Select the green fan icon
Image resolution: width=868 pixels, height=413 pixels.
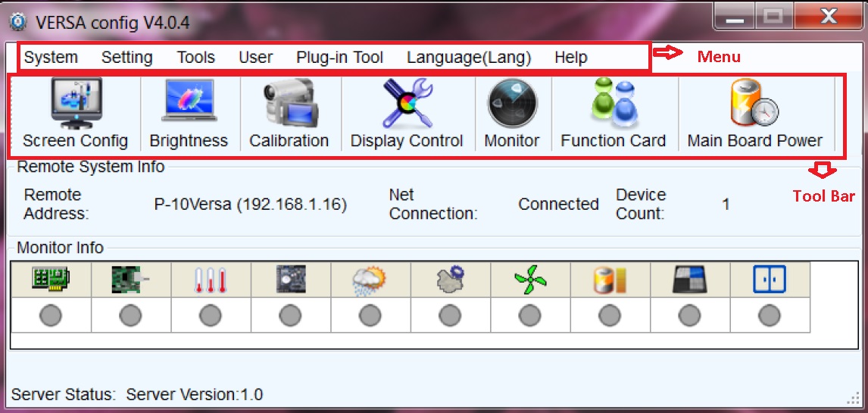click(529, 280)
